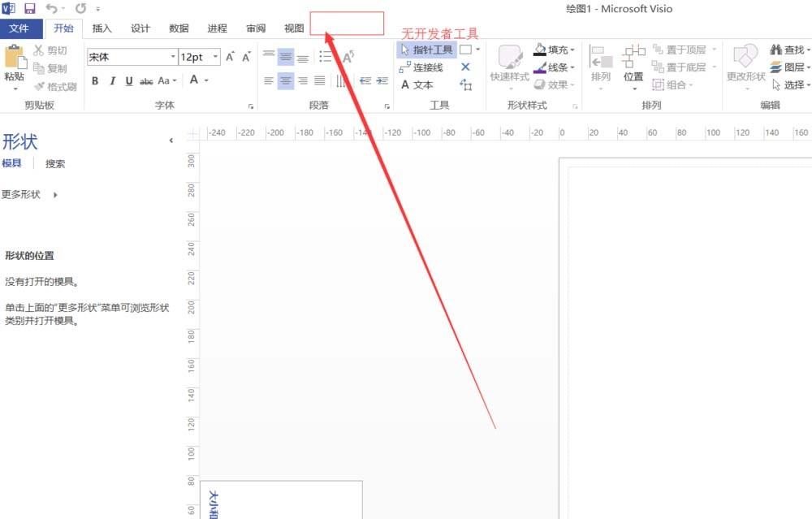Viewport: 812px width, 519px height.
Task: Open the 文件 (File) menu
Action: coord(22,28)
